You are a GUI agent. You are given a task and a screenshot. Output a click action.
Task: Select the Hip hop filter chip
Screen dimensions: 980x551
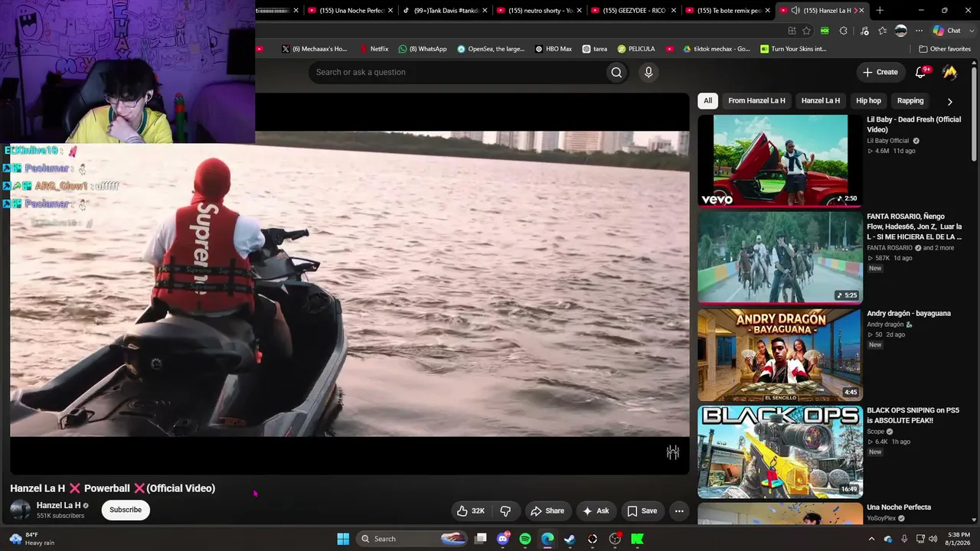[868, 100]
